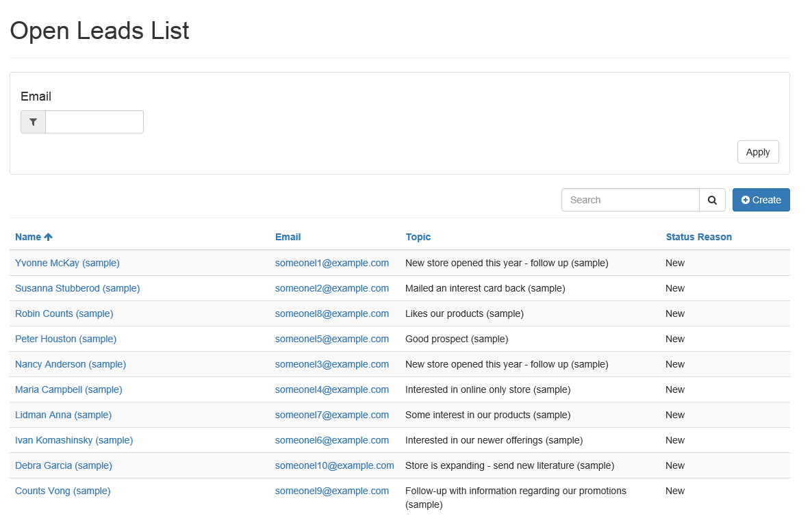Image resolution: width=812 pixels, height=527 pixels.
Task: Select topic 'Interested in online only store (sample)'
Action: pyautogui.click(x=488, y=390)
